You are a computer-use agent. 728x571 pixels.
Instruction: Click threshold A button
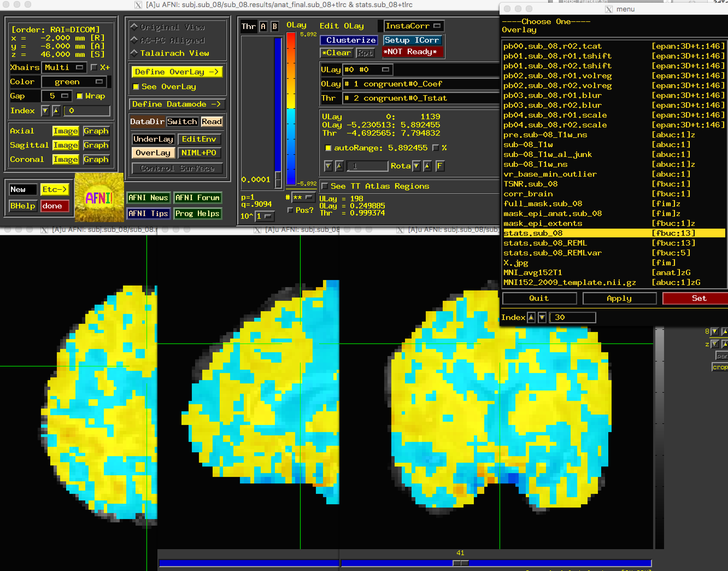(263, 27)
